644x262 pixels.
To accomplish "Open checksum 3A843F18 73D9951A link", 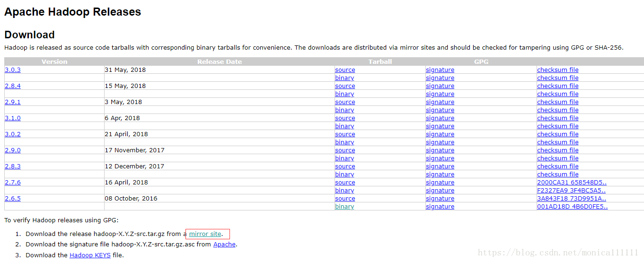I will point(572,199).
